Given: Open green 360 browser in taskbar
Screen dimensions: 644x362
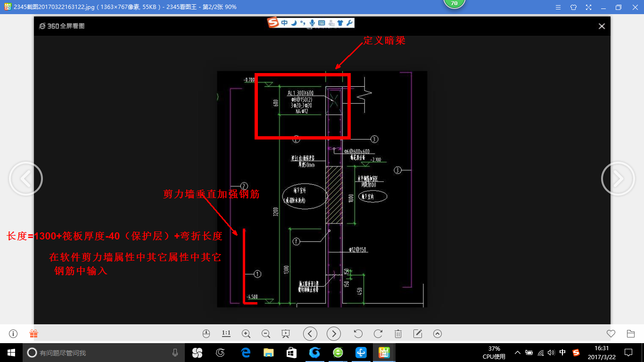Looking at the screenshot, I should 338,353.
